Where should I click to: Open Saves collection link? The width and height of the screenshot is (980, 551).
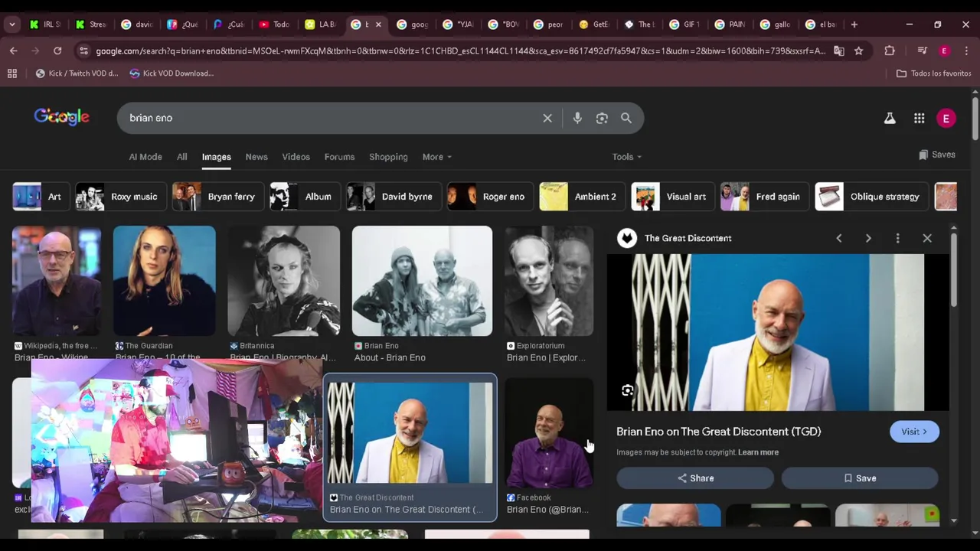(x=937, y=155)
